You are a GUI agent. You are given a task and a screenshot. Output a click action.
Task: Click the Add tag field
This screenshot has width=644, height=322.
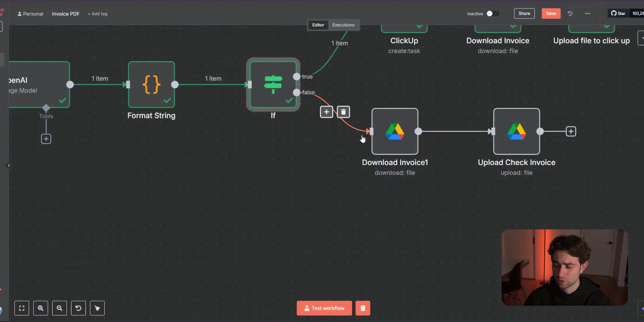click(x=98, y=14)
